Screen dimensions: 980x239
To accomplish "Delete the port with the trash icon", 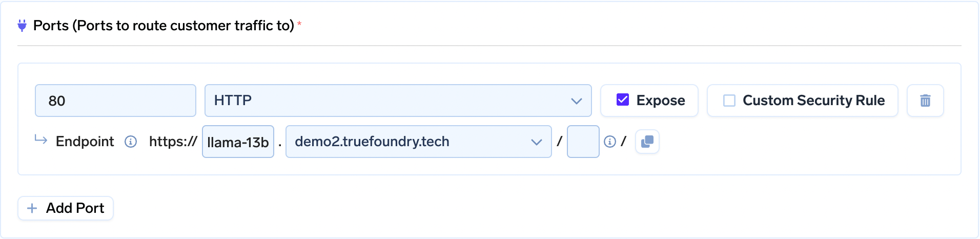I will [925, 101].
